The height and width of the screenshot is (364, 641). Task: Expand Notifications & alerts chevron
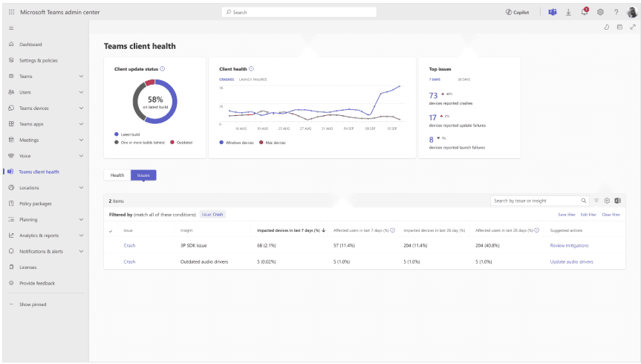[81, 252]
